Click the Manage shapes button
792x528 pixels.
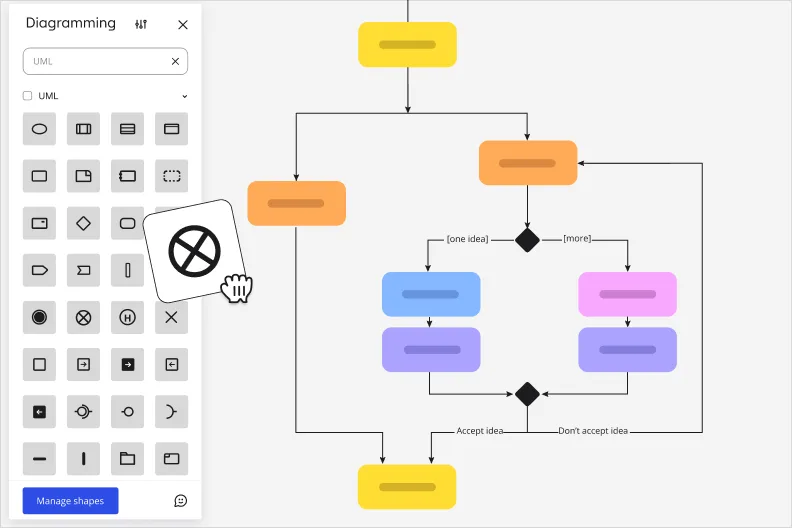(x=70, y=500)
